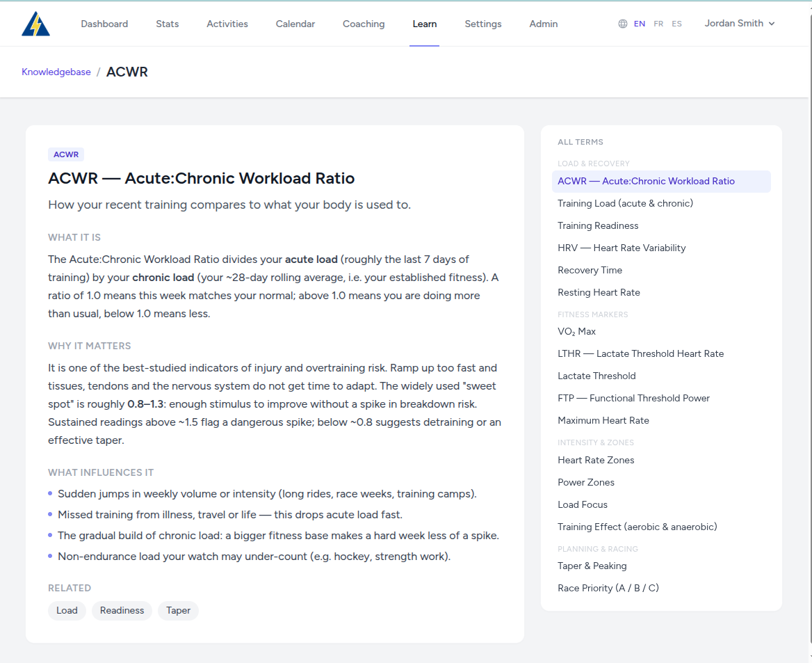Image resolution: width=812 pixels, height=663 pixels.
Task: Open Training Effect (aerobic & anaerobic) term
Action: click(661, 527)
